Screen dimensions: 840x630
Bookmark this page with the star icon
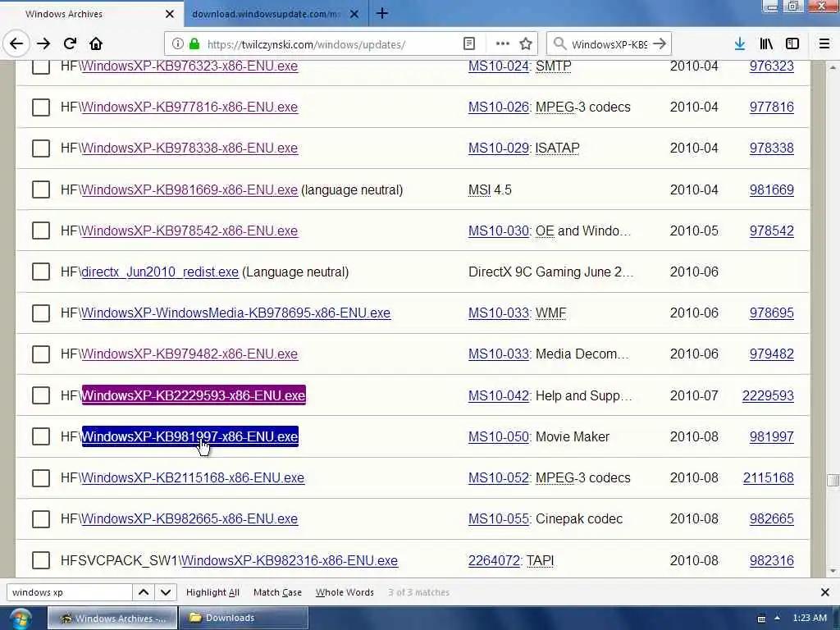point(526,44)
